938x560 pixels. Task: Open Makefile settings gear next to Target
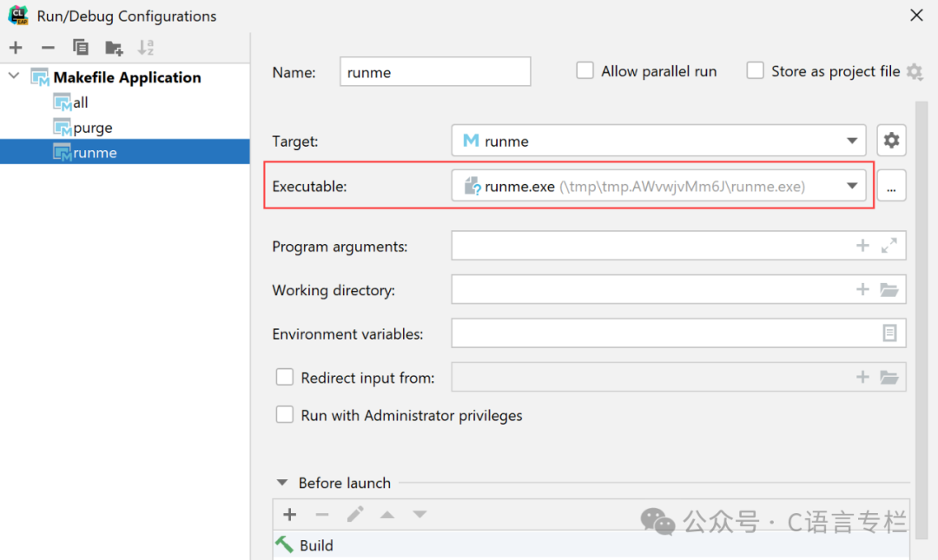pyautogui.click(x=891, y=140)
